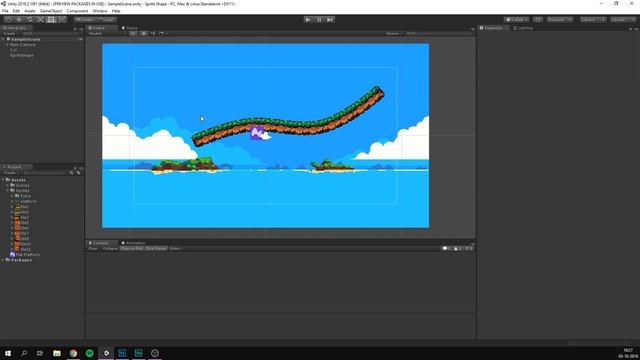The height and width of the screenshot is (360, 640).
Task: Select Main Camera in the Hierarchy
Action: (22, 44)
